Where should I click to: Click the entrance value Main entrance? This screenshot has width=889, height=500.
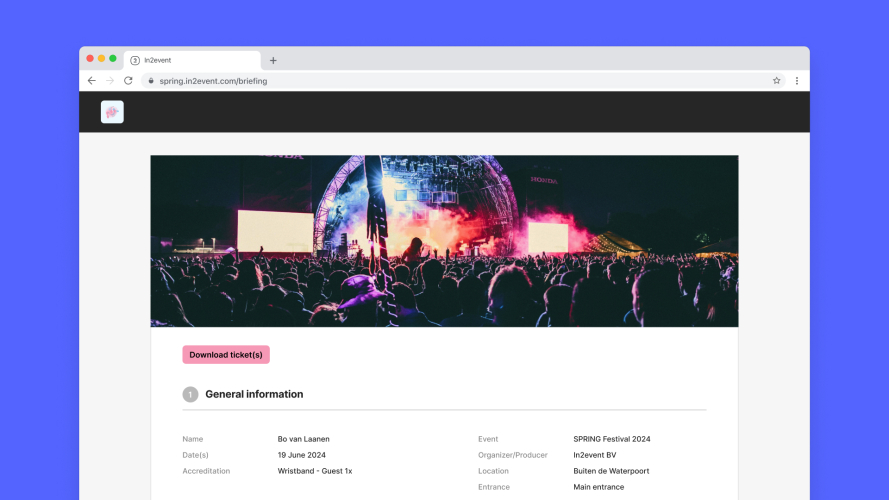point(599,486)
